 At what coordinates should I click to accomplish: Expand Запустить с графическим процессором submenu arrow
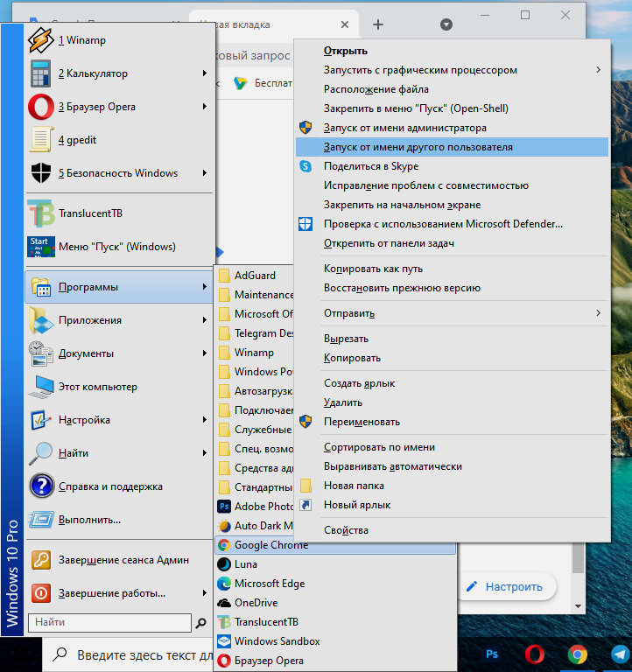pyautogui.click(x=599, y=70)
